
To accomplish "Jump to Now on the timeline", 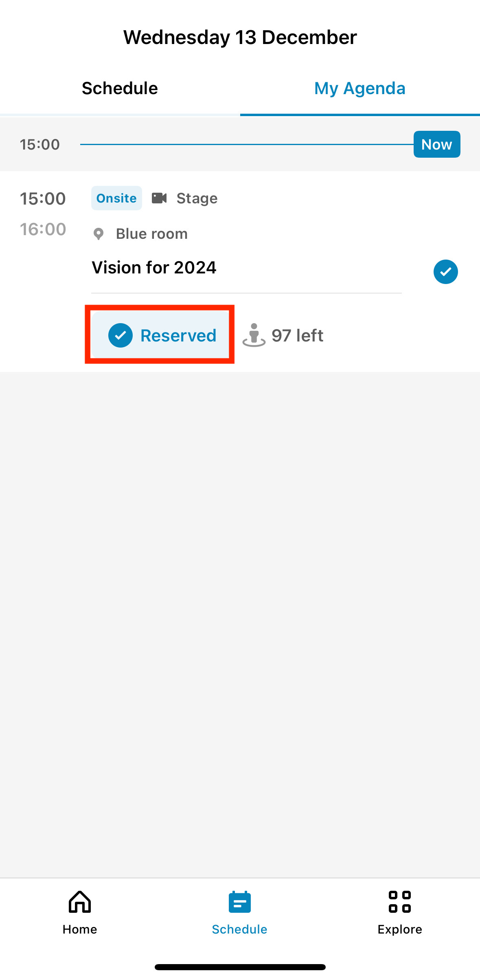I will point(437,144).
